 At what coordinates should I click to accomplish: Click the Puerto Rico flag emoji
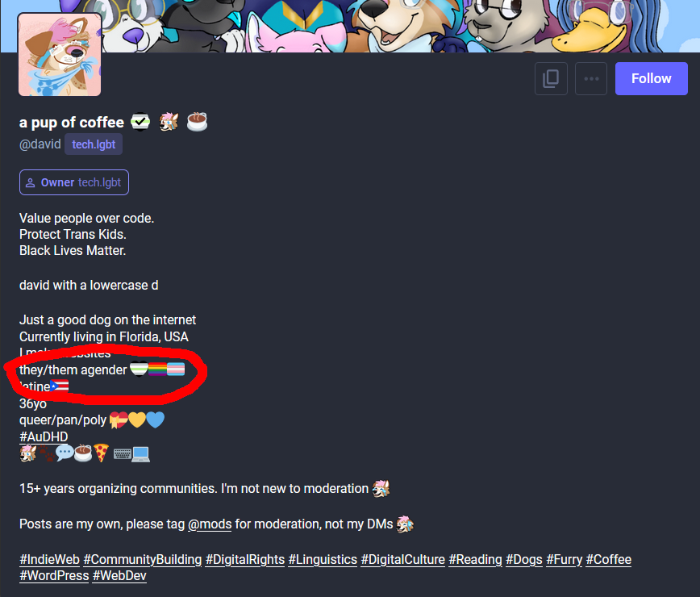click(60, 386)
